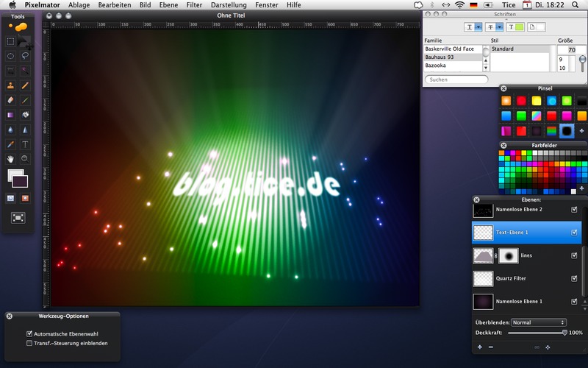588x368 pixels.
Task: Disable Automatische Ebenenwahl checkbox
Action: [29, 334]
